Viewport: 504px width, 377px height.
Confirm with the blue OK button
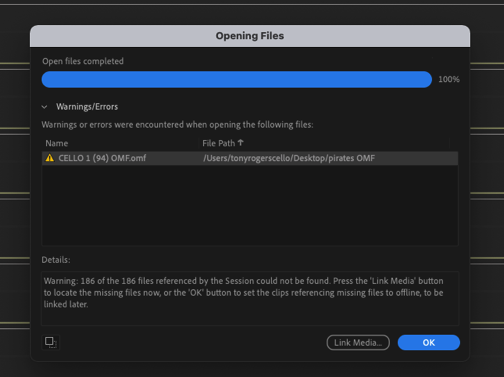429,343
